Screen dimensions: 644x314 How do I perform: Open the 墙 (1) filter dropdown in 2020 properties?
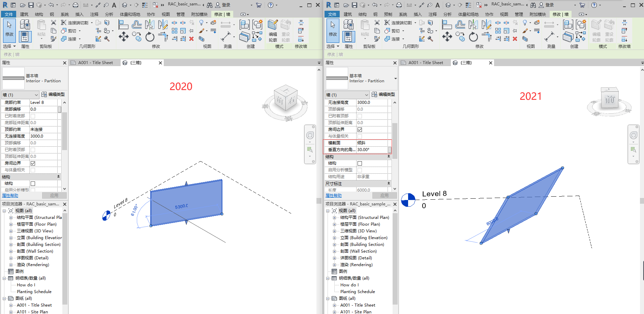coord(20,95)
